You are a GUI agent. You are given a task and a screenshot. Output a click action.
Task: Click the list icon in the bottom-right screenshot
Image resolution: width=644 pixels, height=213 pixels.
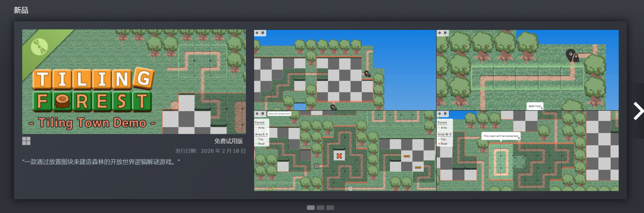[445, 114]
